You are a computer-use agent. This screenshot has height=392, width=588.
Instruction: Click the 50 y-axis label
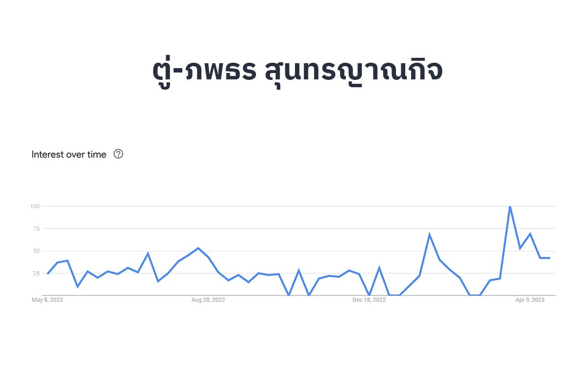pos(36,251)
